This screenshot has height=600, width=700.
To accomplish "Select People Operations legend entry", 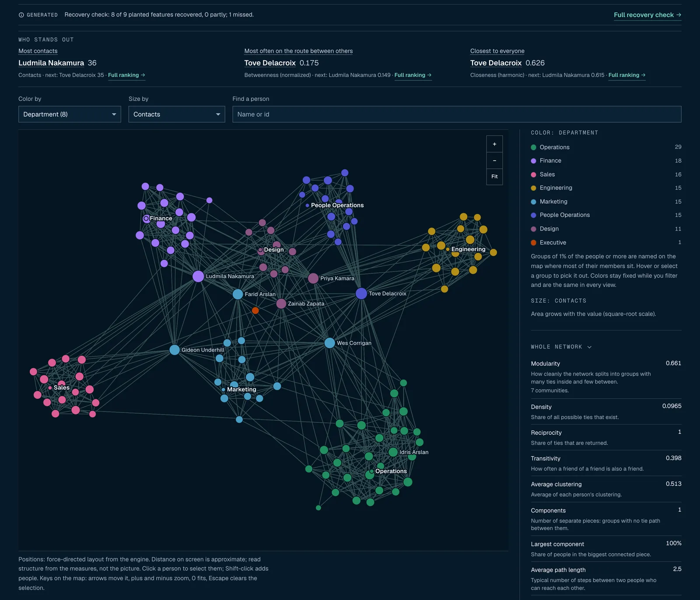I will 606,215.
